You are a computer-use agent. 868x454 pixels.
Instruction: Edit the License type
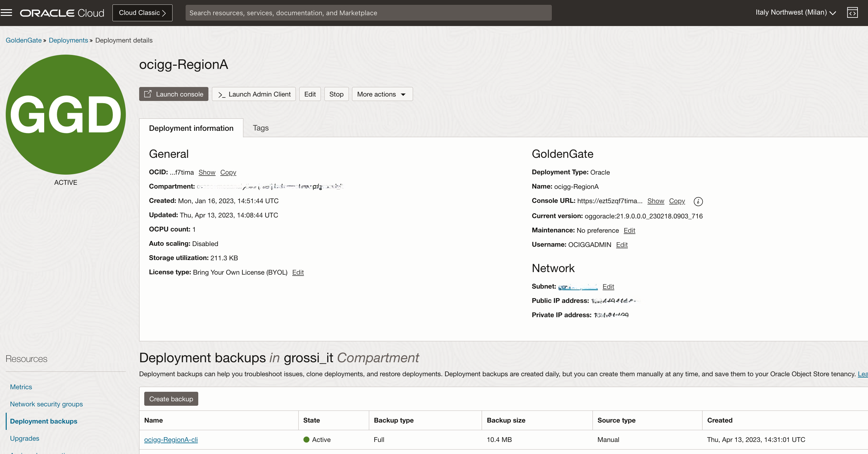point(298,272)
